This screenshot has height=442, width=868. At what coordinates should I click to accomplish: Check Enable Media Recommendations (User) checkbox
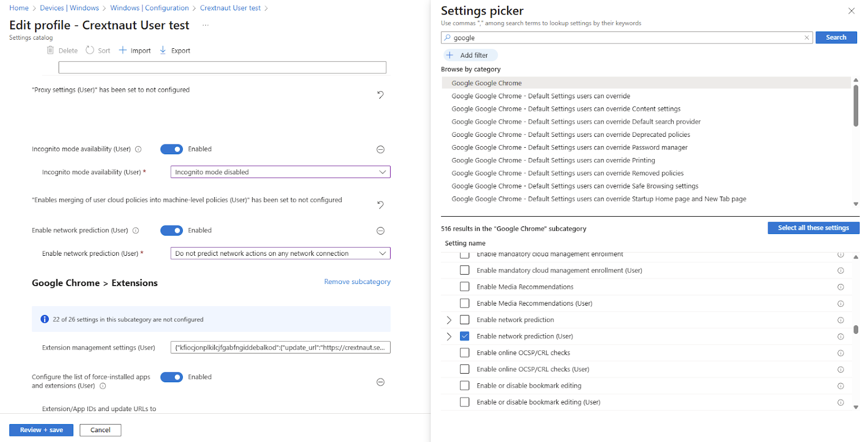pyautogui.click(x=464, y=303)
